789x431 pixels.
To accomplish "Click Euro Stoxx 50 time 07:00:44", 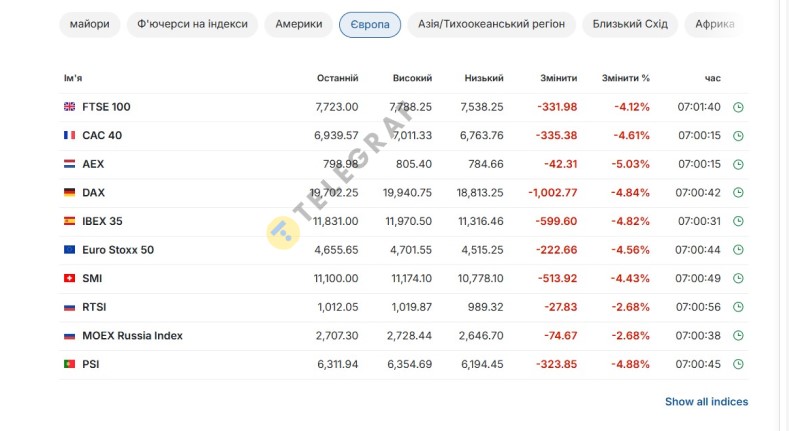I will [698, 250].
